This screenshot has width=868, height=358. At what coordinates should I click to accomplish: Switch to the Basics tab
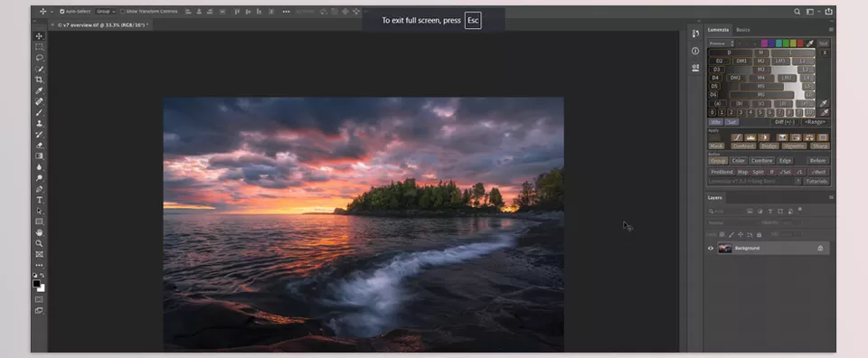click(743, 30)
